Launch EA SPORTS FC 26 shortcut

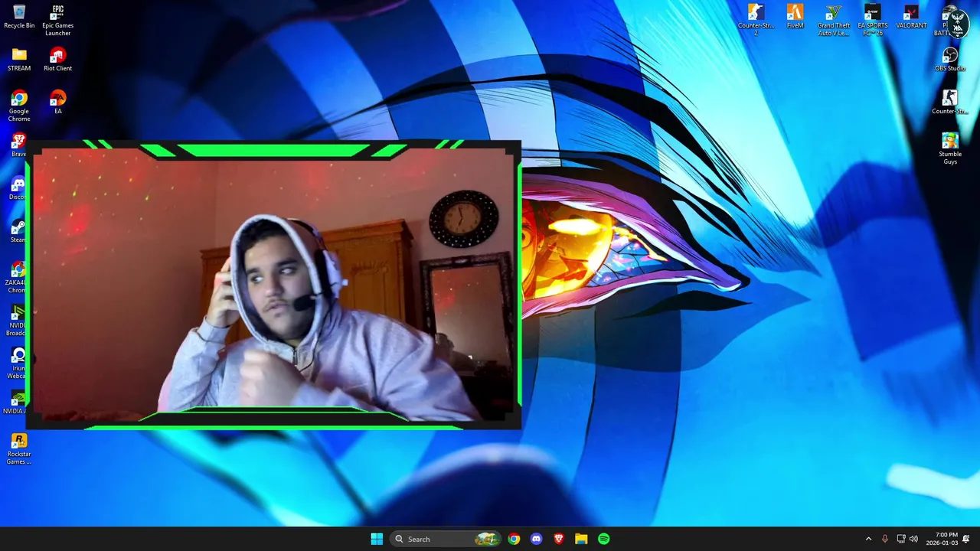tap(872, 20)
